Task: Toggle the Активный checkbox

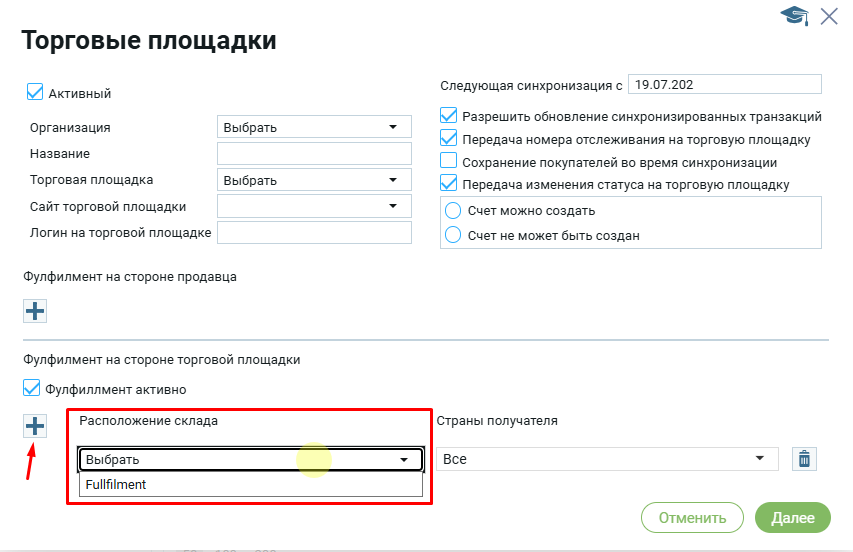Action: point(36,93)
